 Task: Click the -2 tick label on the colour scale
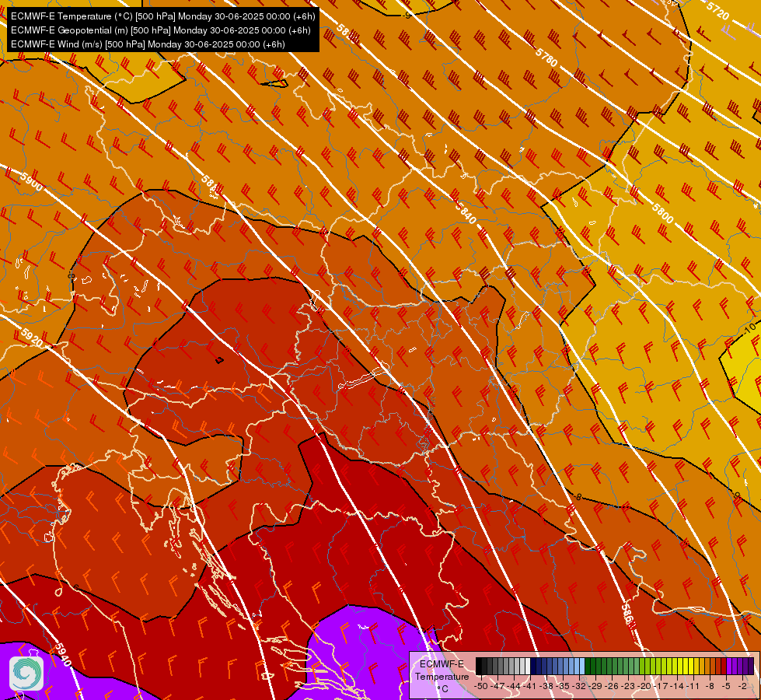pyautogui.click(x=742, y=686)
